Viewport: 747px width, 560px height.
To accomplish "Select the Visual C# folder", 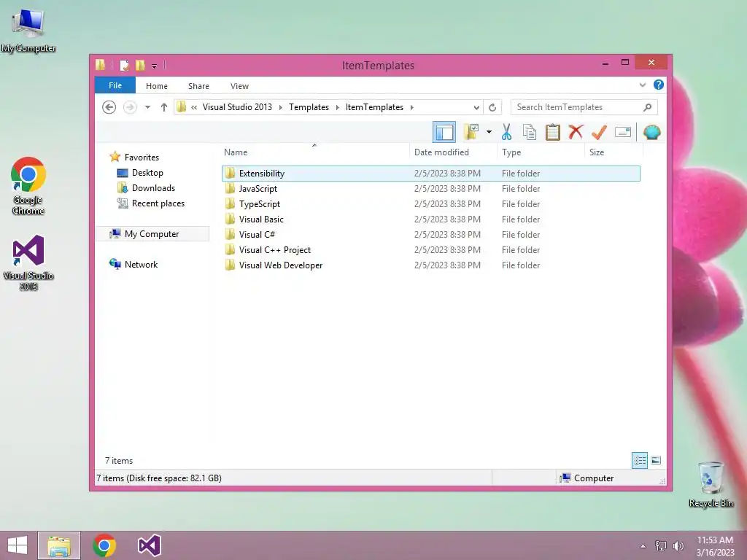I will pyautogui.click(x=430, y=234).
